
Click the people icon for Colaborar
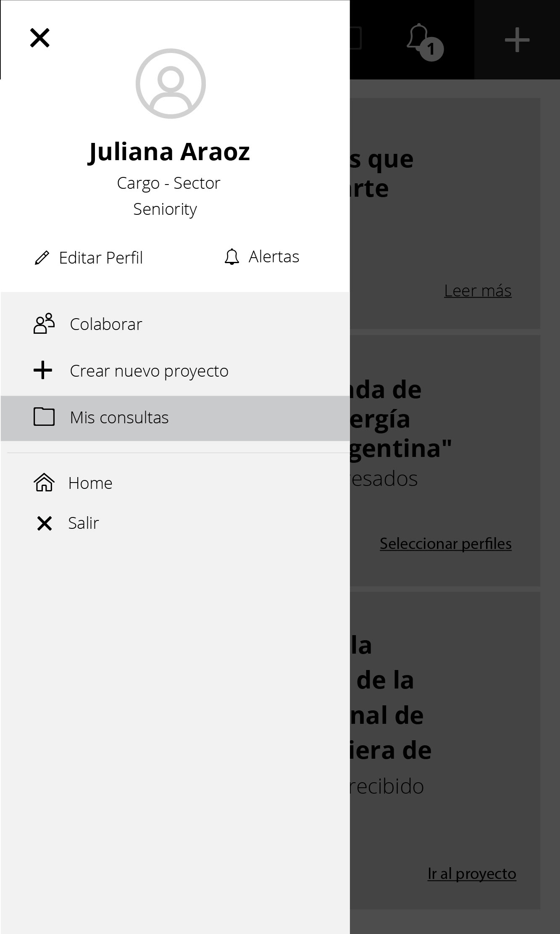[x=44, y=324]
